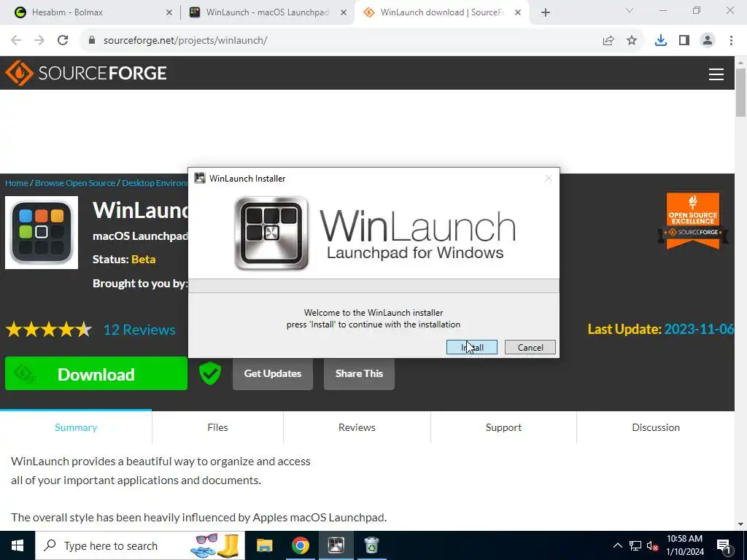
Task: Reload the current page
Action: (63, 41)
